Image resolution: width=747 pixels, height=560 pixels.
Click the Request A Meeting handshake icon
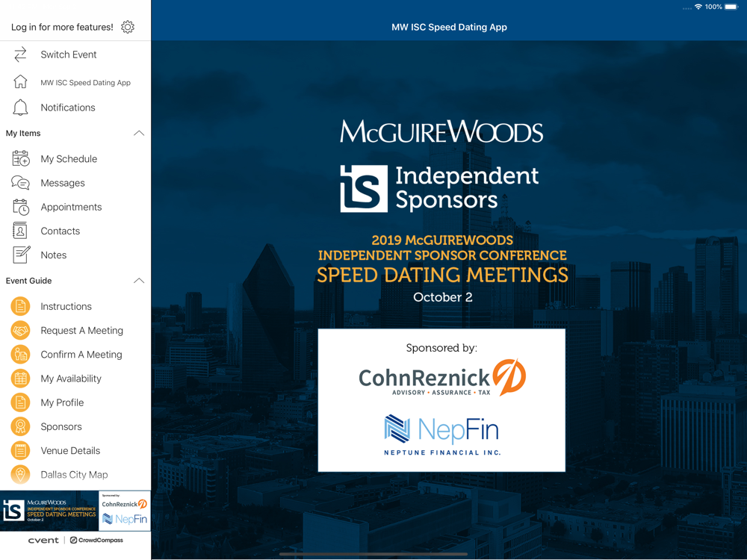pyautogui.click(x=20, y=331)
